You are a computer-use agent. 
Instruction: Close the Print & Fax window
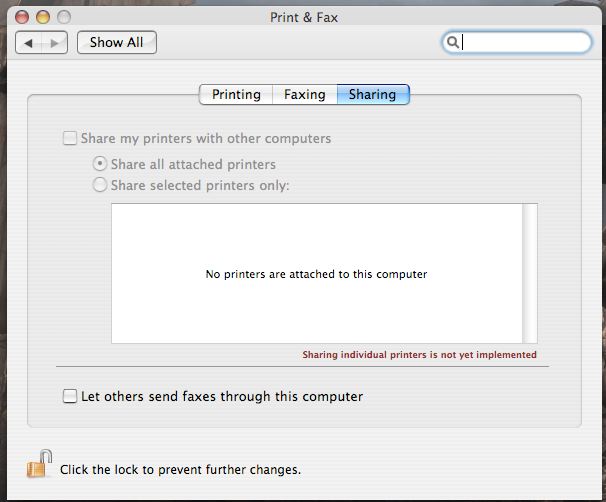[x=22, y=17]
